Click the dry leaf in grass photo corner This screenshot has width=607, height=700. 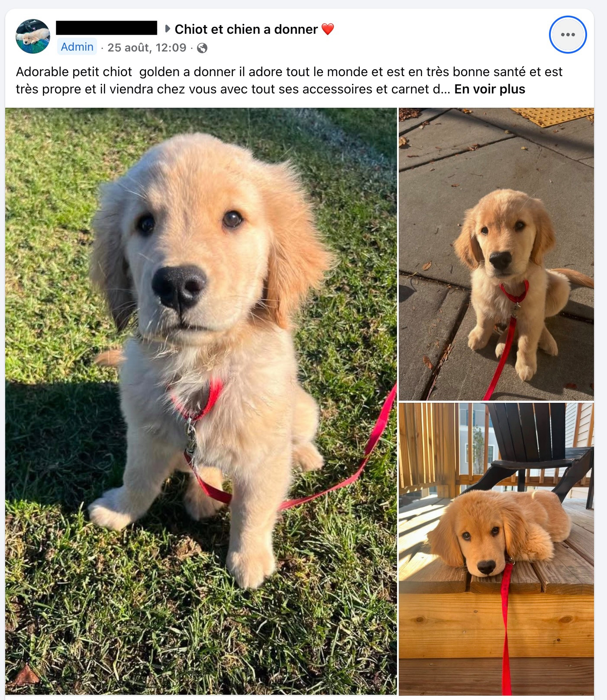[x=26, y=675]
